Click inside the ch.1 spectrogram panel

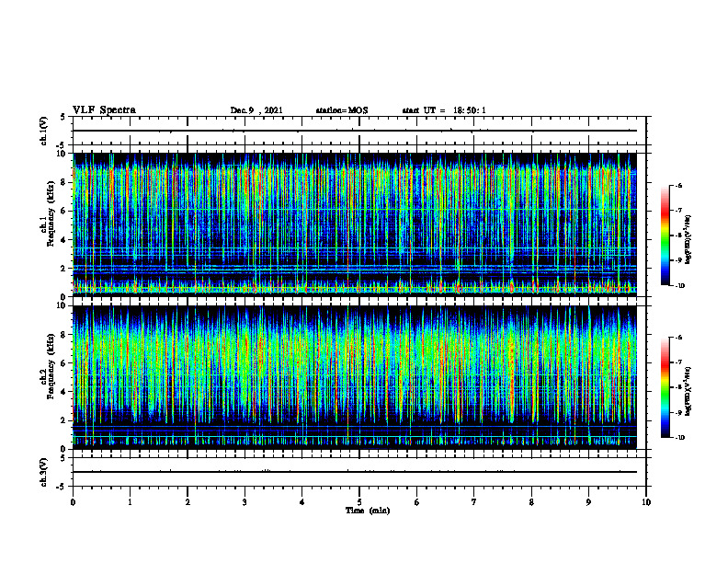point(355,224)
